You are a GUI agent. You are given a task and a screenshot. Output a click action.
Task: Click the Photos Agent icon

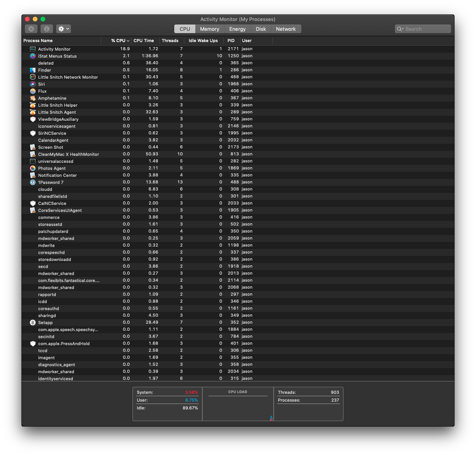tap(33, 168)
